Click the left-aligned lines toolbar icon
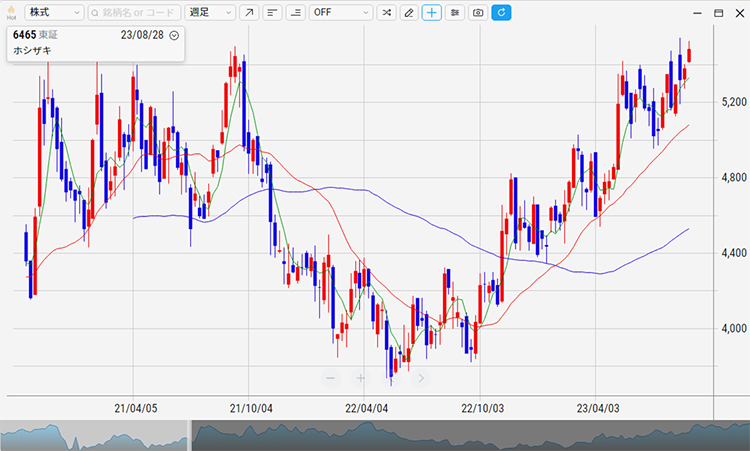 coord(272,13)
